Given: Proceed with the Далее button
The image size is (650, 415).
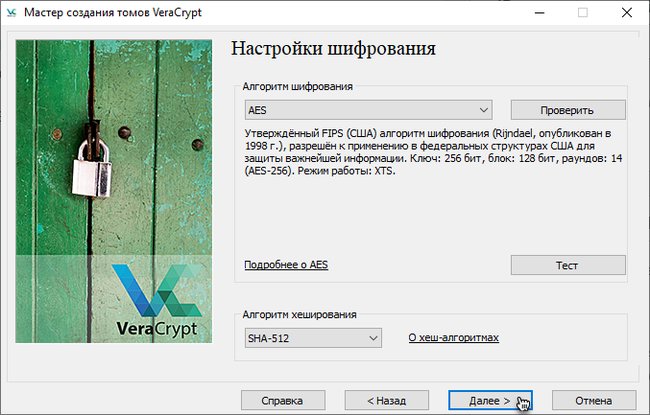Looking at the screenshot, I should pyautogui.click(x=490, y=400).
